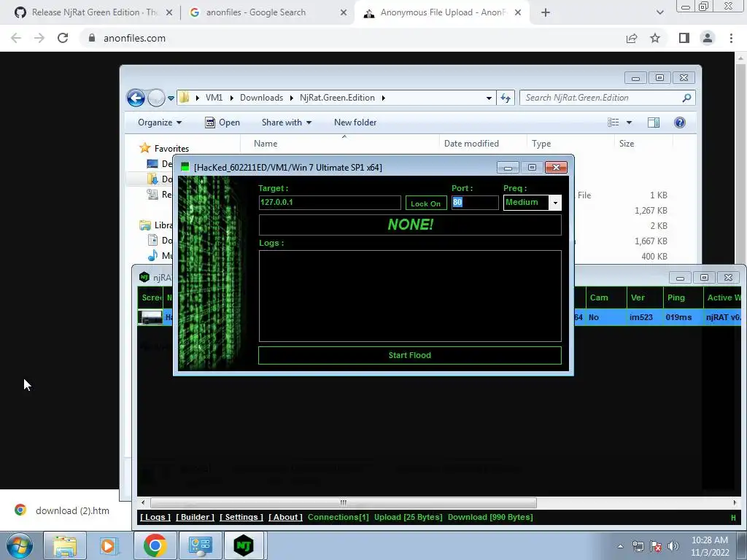
Task: Click the Cam column header in njRAT
Action: click(605, 297)
